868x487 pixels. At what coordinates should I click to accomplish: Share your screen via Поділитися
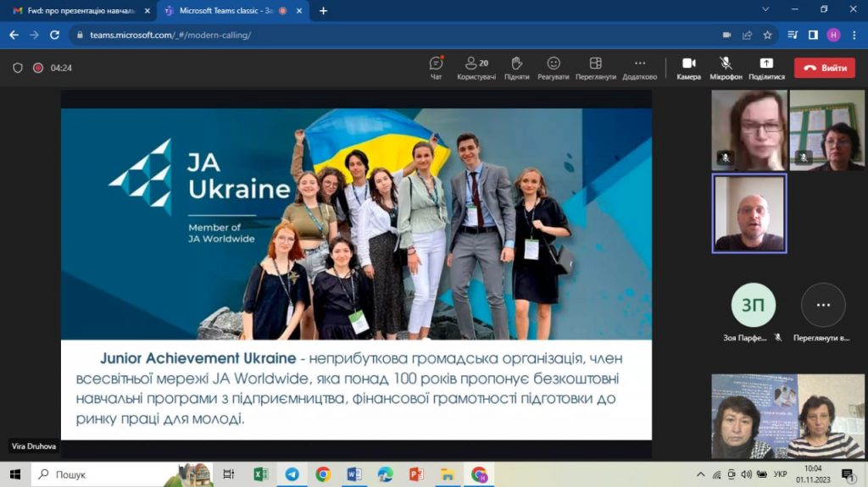point(765,67)
